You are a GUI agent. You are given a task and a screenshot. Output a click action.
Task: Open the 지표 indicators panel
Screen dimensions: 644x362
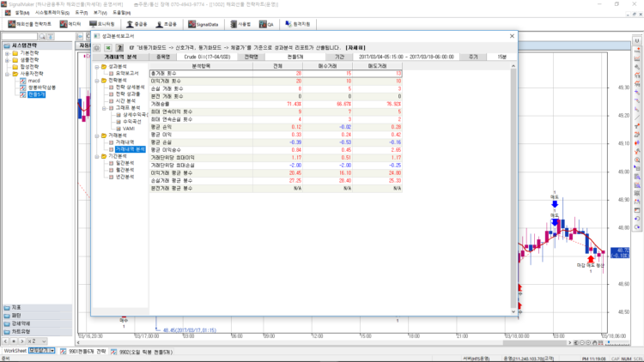[x=17, y=307]
